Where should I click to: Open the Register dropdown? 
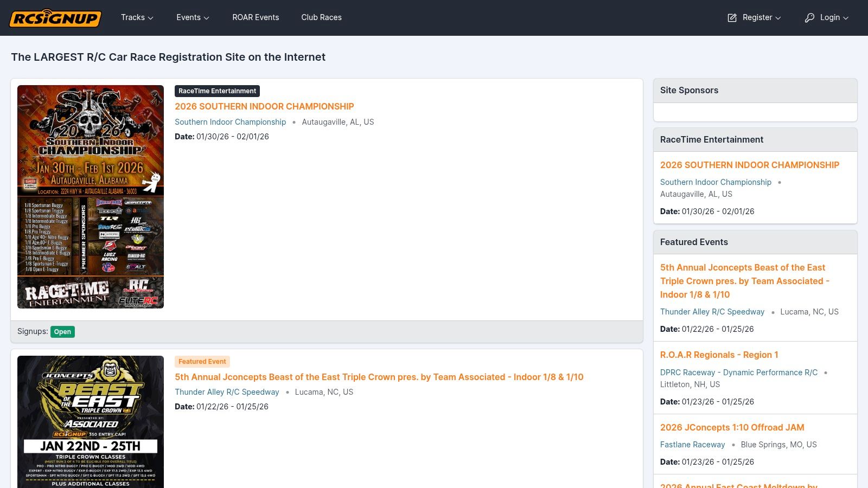tap(755, 17)
